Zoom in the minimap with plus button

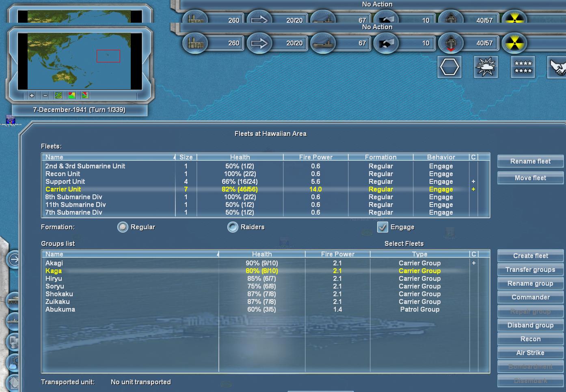(x=32, y=95)
